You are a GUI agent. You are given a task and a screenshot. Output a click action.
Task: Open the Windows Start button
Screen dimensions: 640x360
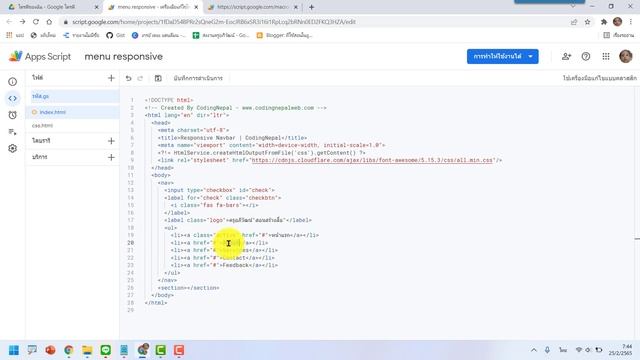[14, 350]
